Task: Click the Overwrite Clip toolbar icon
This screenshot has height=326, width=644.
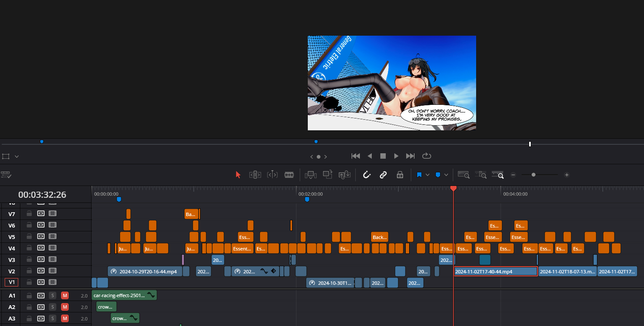Action: (x=328, y=174)
